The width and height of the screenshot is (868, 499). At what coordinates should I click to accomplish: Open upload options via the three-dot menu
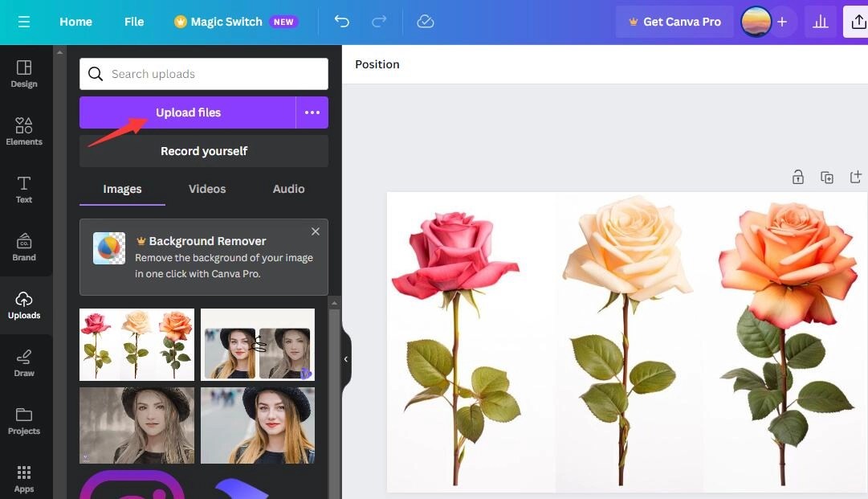tap(312, 112)
